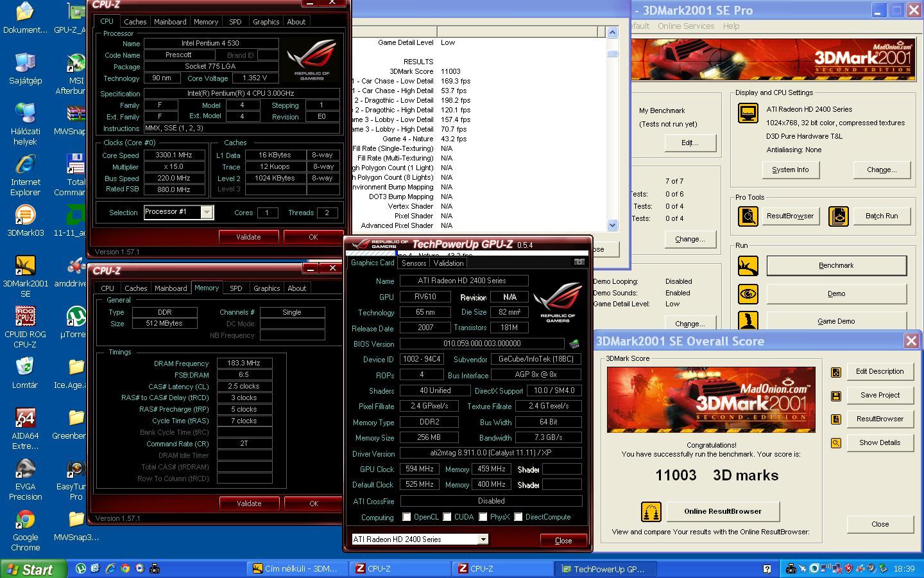Click the BIOS save chip icon in GPU-Z
This screenshot has width=924, height=578.
574,344
